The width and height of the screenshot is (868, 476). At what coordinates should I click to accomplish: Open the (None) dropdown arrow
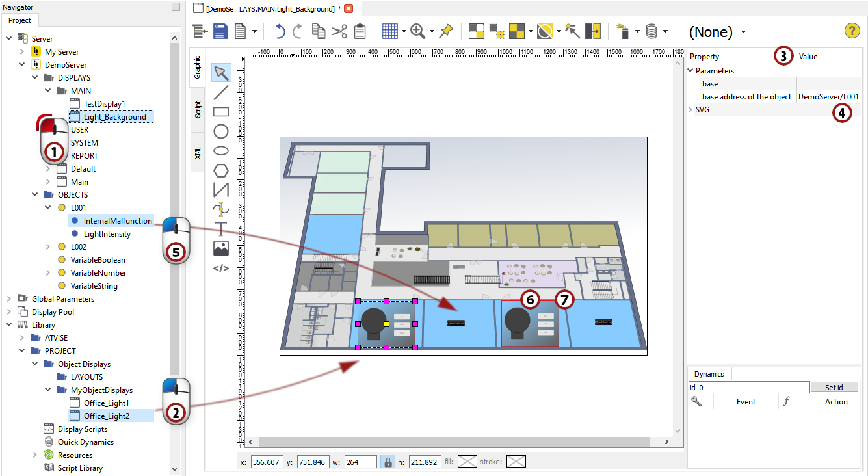click(743, 32)
